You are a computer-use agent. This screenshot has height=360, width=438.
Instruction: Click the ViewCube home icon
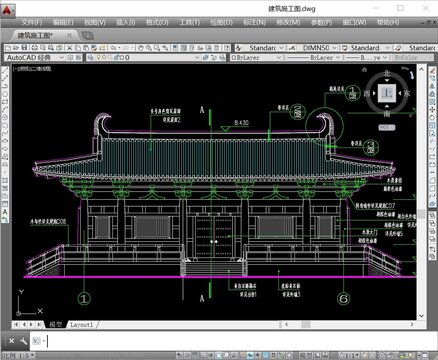pos(364,69)
